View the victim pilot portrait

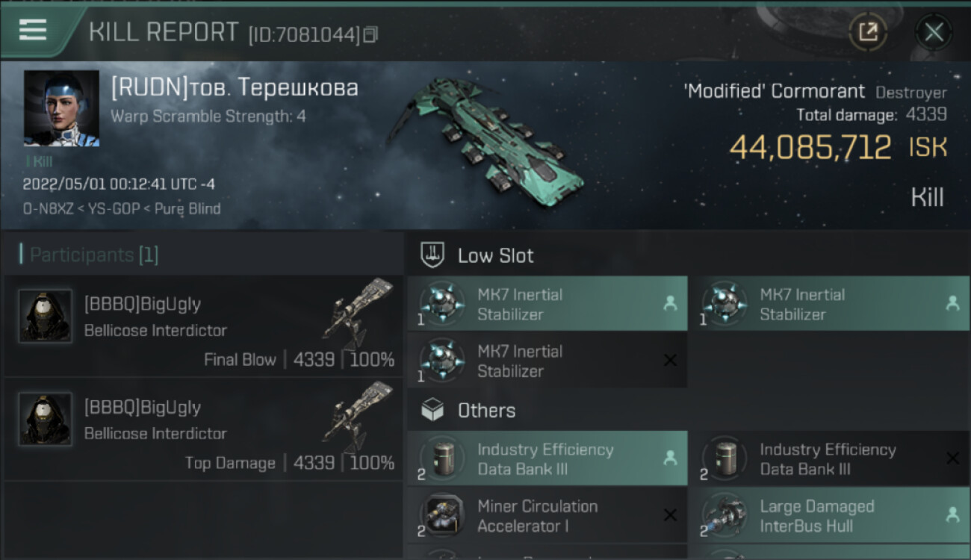click(61, 108)
